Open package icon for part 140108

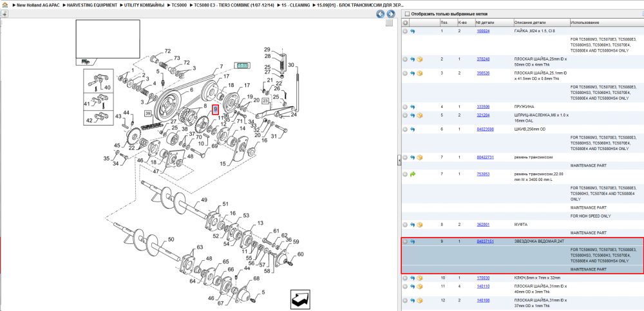[420, 300]
